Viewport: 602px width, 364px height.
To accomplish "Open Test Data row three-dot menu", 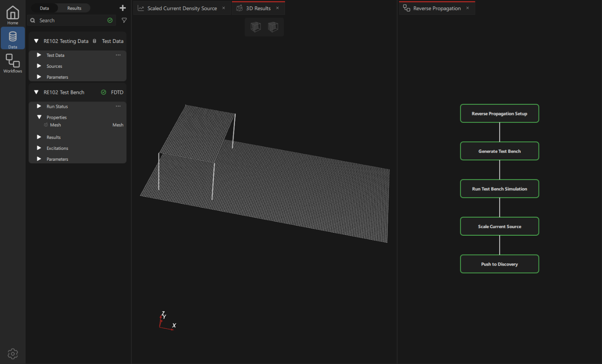I will (118, 55).
